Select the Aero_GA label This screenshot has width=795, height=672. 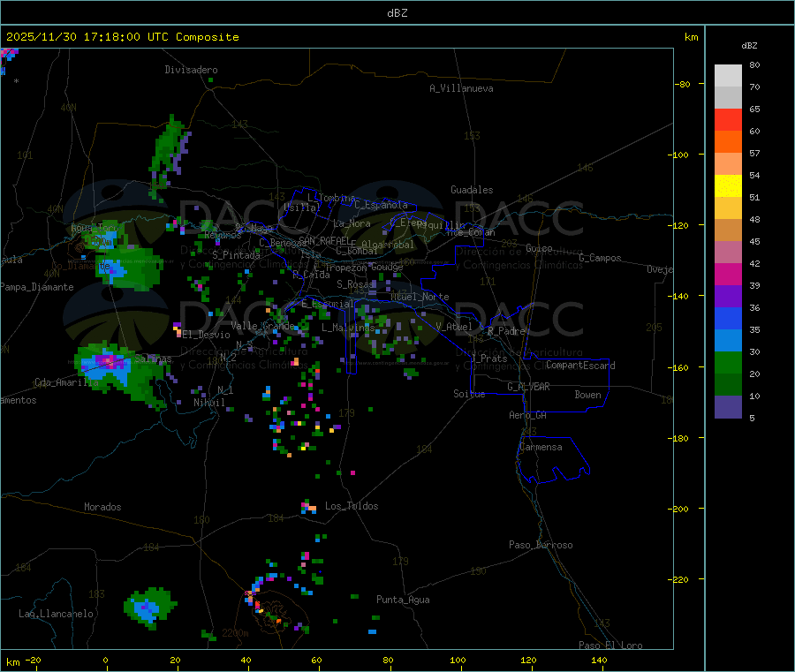point(528,415)
